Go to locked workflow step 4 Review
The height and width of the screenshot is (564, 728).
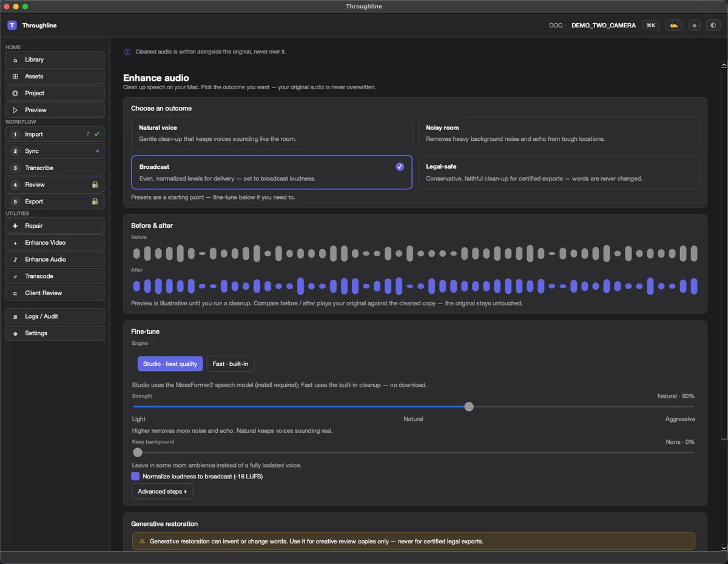[55, 185]
